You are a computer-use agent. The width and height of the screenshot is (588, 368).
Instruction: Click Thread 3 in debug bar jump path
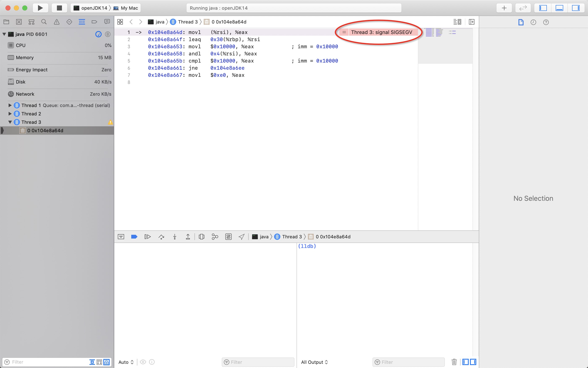pos(288,237)
